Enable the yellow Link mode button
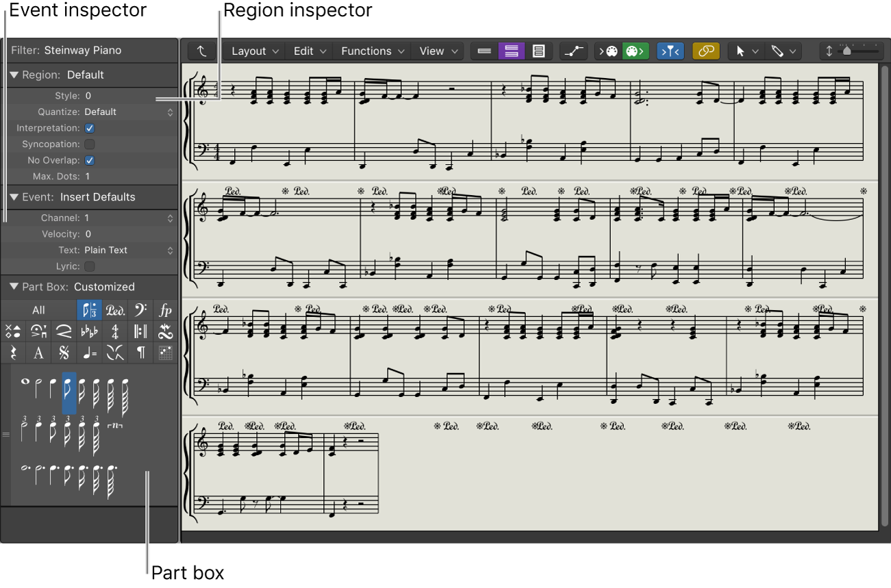This screenshot has width=891, height=588. (x=705, y=50)
